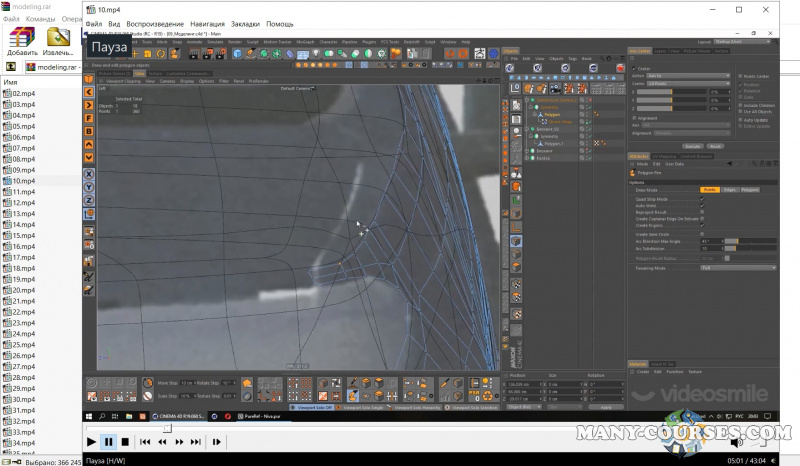Click the rewind (decrease speed) button

(x=163, y=441)
